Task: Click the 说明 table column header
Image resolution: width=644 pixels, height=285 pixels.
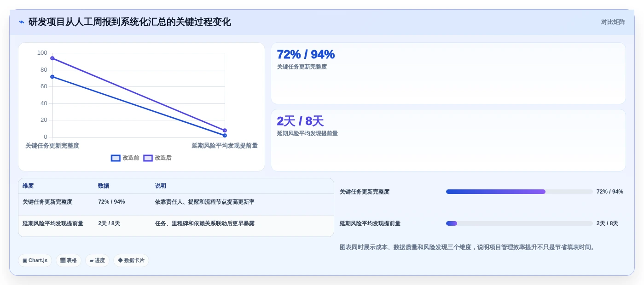Action: 161,186
